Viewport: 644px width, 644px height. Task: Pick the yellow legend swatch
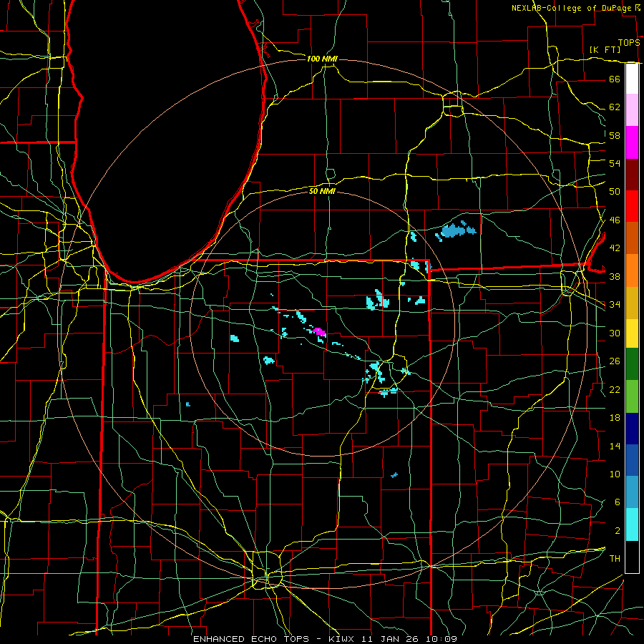632,333
